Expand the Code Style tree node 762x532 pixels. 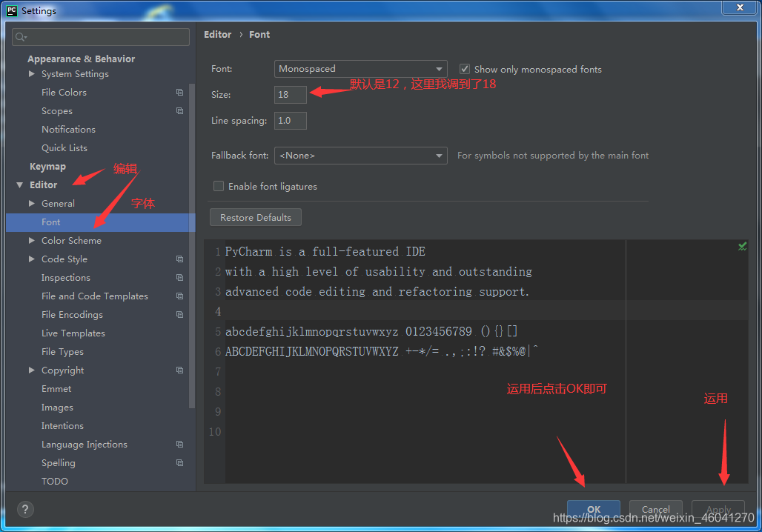[x=32, y=259]
